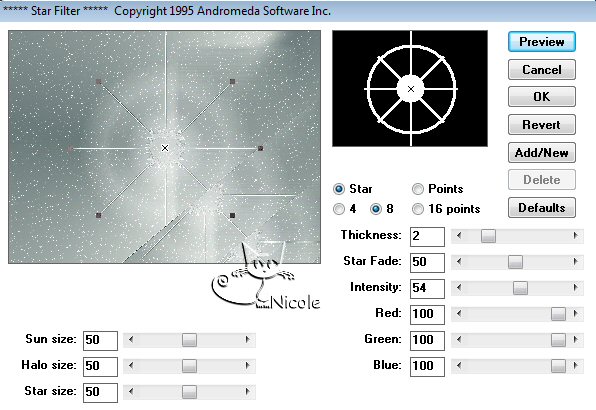
Task: Click the Halo size slider left arrow
Action: (x=131, y=366)
